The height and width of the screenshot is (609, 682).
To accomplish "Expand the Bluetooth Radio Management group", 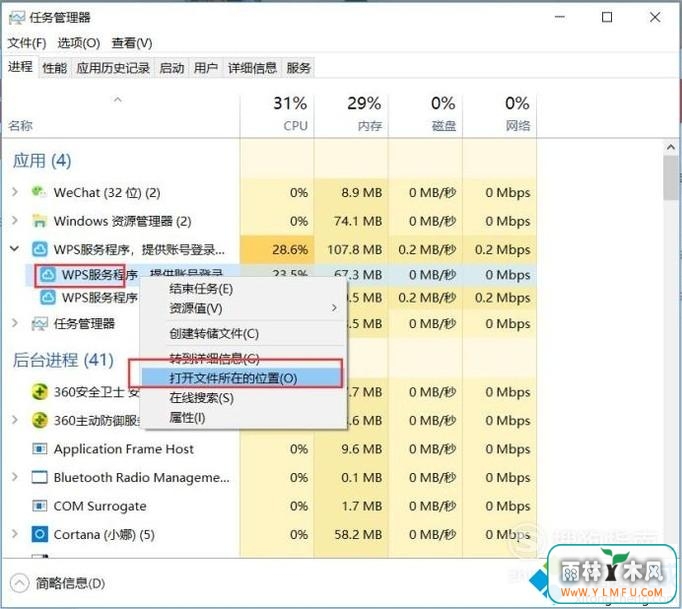I will (x=15, y=477).
